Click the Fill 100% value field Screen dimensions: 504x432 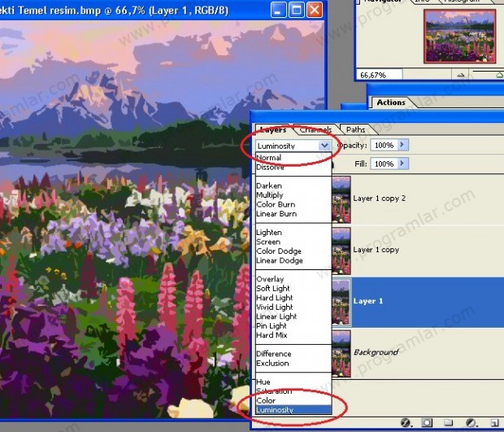(x=385, y=164)
